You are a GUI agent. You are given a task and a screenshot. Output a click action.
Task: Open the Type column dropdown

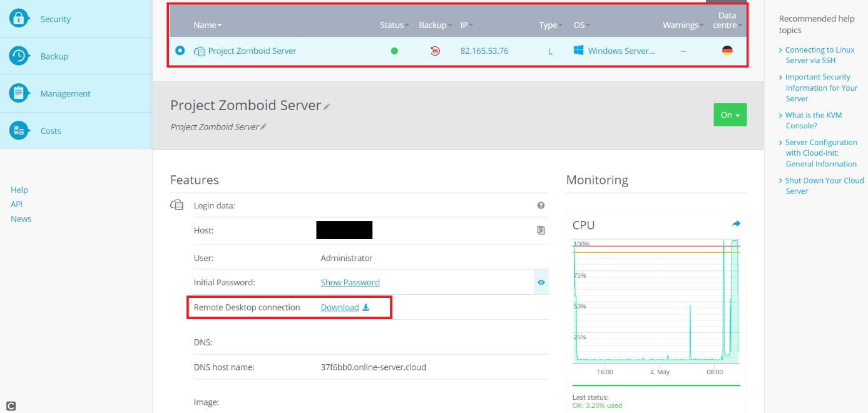(550, 25)
